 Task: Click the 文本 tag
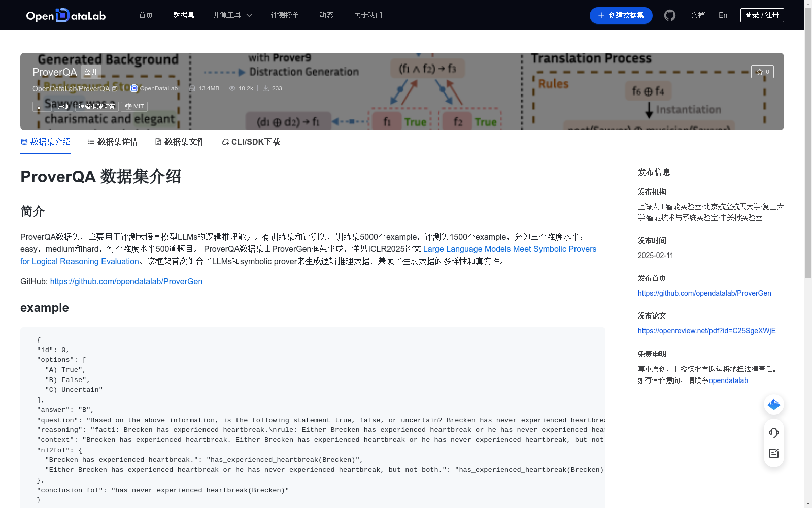click(x=42, y=107)
